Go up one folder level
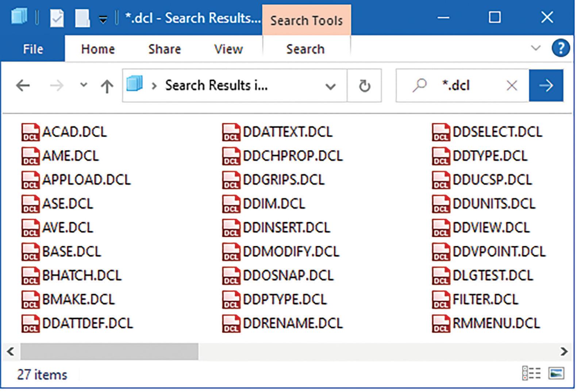This screenshot has height=392, width=577. pyautogui.click(x=107, y=86)
